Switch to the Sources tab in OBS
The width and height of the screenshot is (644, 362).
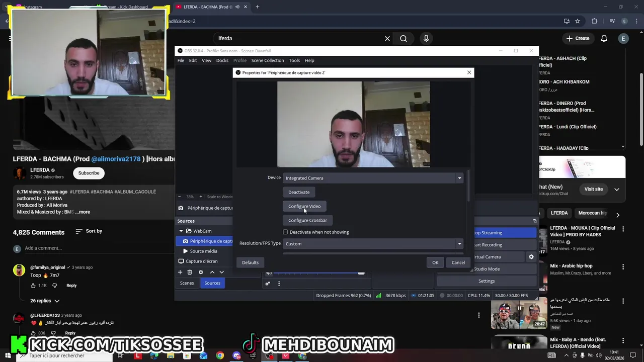[x=212, y=283]
